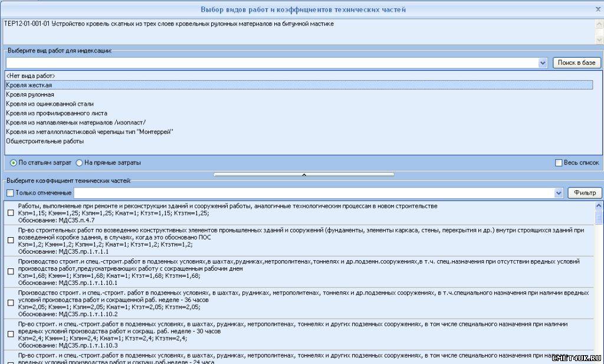
Task: Click inside the coefficient filter text field
Action: tap(314, 193)
